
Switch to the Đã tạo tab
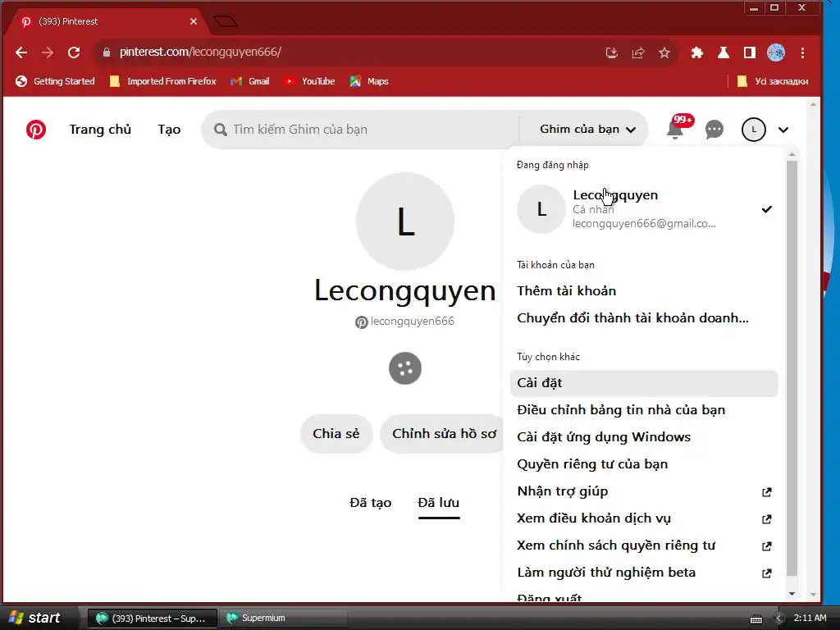click(x=370, y=503)
